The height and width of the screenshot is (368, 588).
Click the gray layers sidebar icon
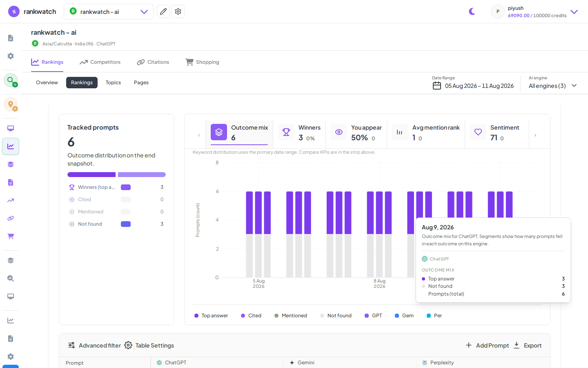point(11,260)
